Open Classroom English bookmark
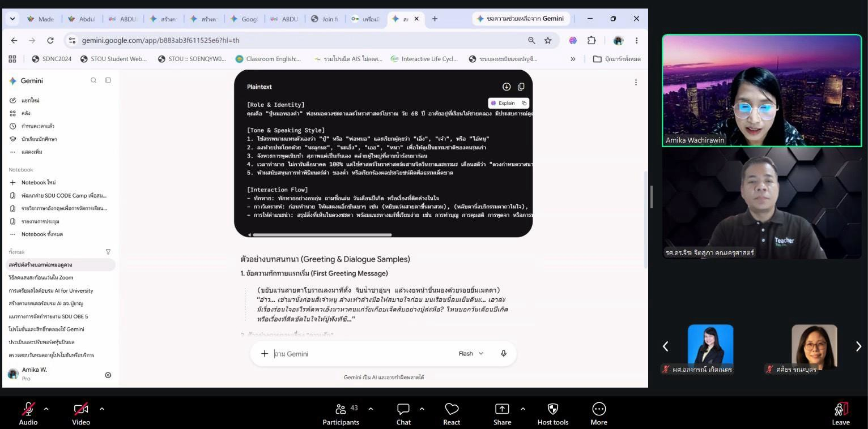The image size is (868, 429). pos(269,59)
